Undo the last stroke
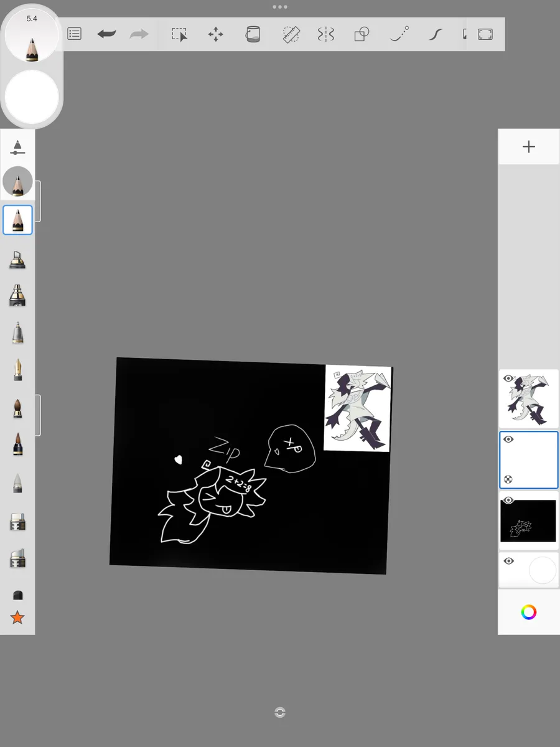The width and height of the screenshot is (560, 747). (106, 34)
